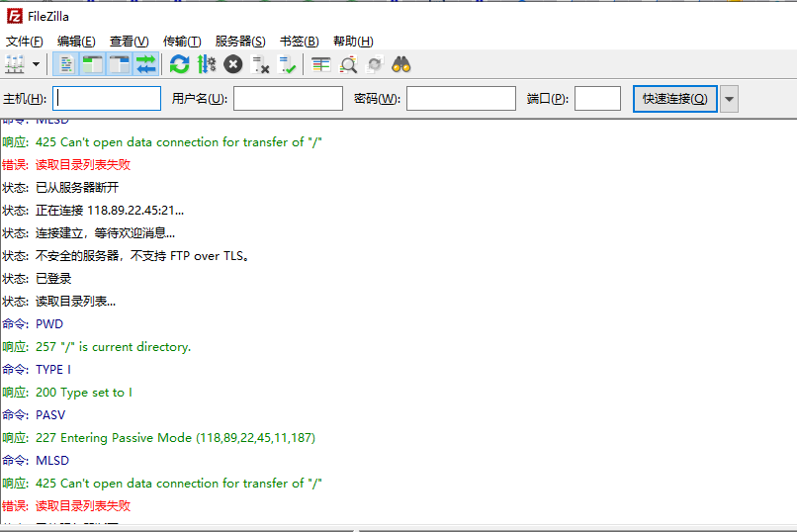Toggle remote directory tree display
797x532 pixels.
coord(120,64)
